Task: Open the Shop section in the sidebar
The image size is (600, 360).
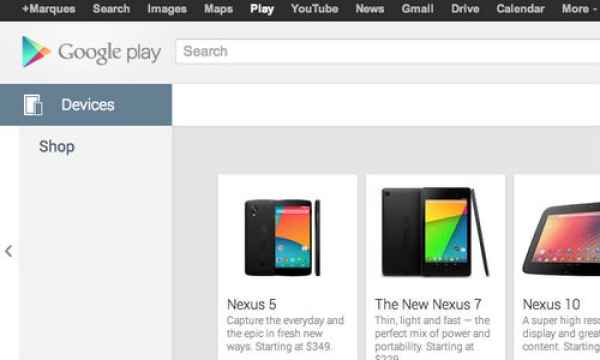Action: pyautogui.click(x=57, y=147)
